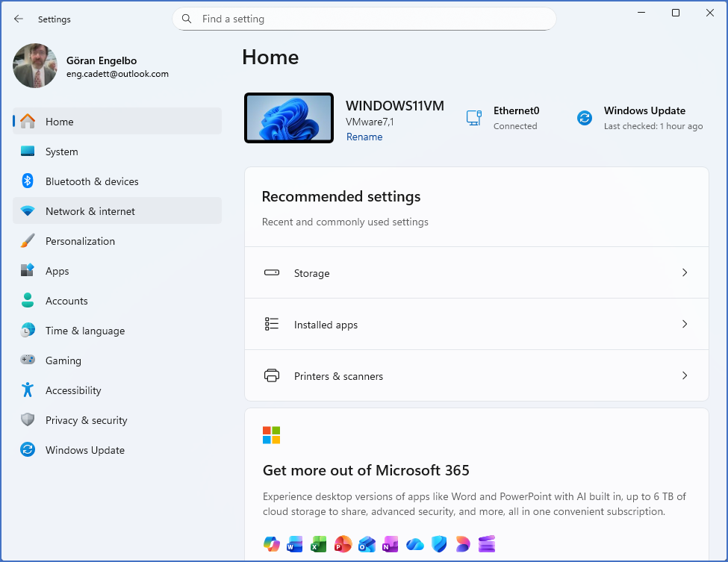Click the Ethernet0 network status icon

473,118
